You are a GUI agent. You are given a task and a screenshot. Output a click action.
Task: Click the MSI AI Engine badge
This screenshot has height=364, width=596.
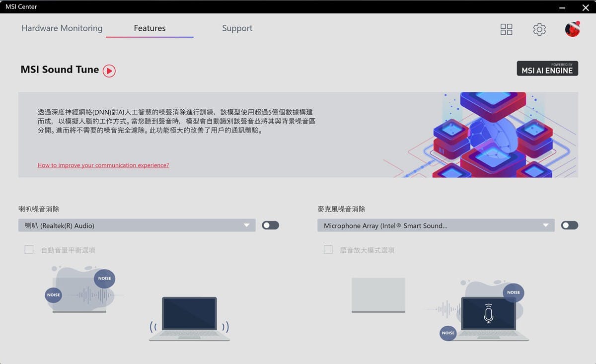(x=547, y=69)
